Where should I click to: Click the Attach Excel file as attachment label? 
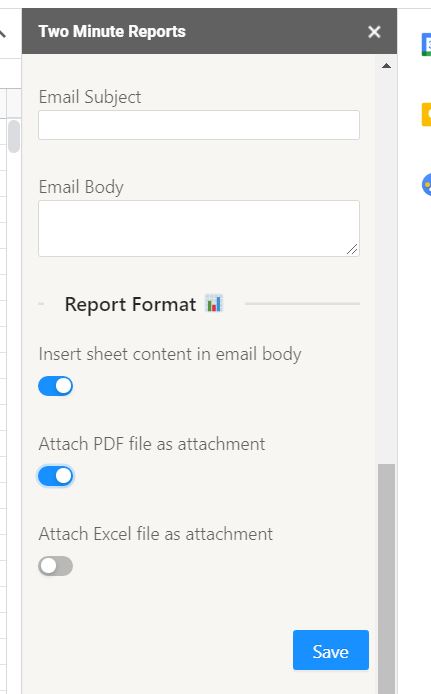point(155,534)
